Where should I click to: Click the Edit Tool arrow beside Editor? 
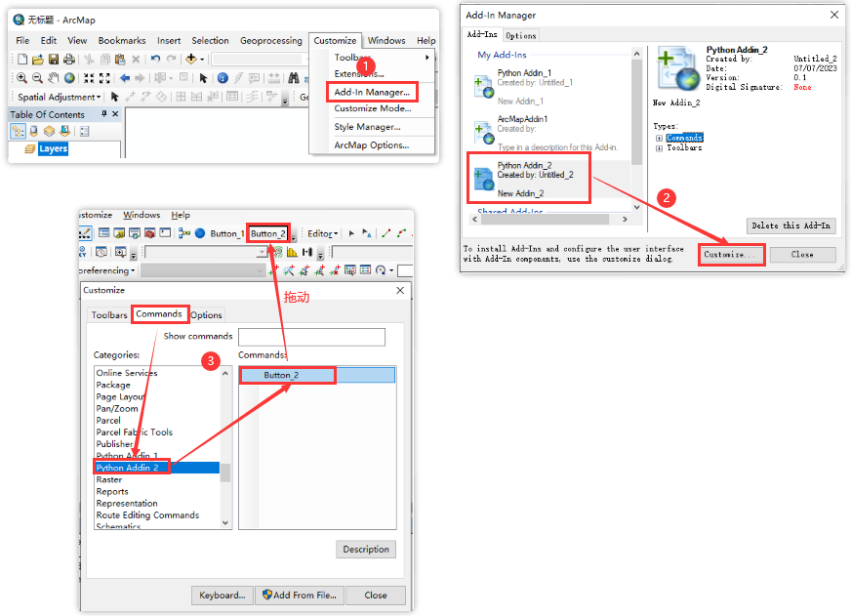[x=351, y=233]
